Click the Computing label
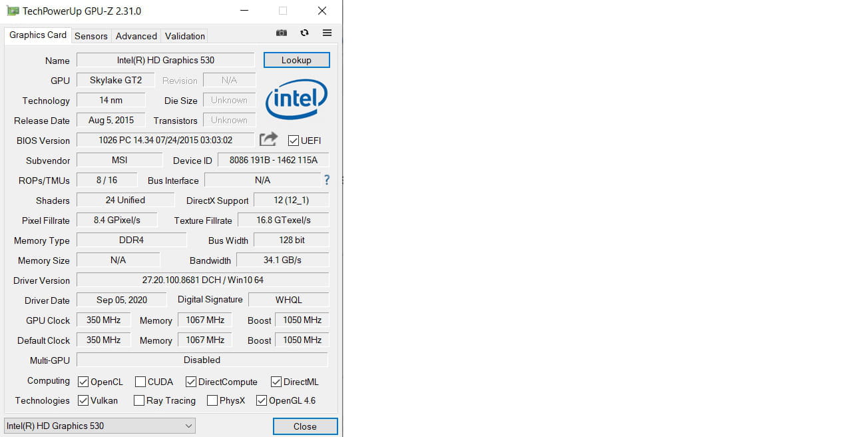The image size is (868, 437). 49,380
